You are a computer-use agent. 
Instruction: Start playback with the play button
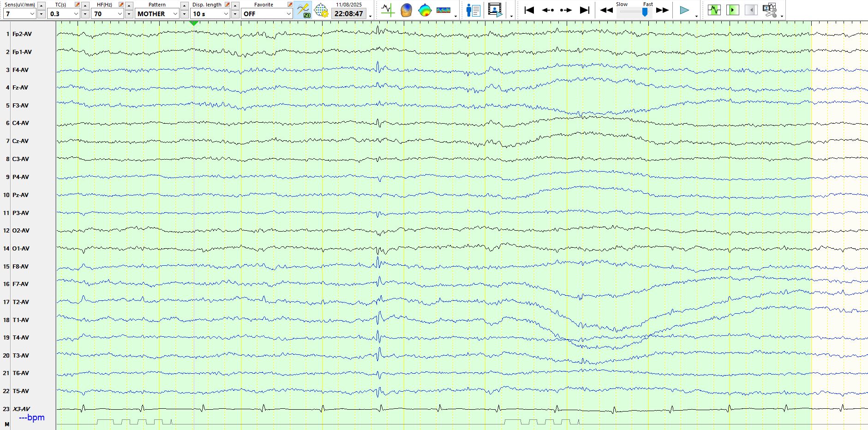[x=684, y=10]
